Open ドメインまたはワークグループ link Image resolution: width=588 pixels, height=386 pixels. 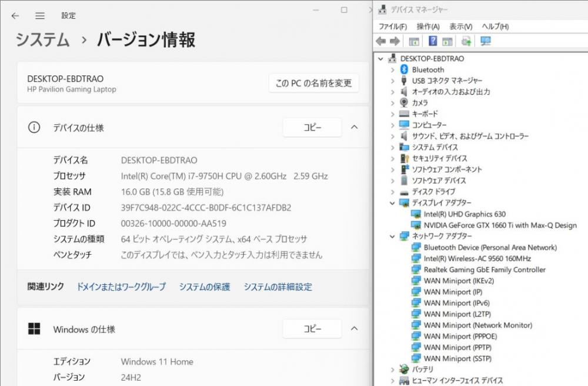tap(121, 287)
